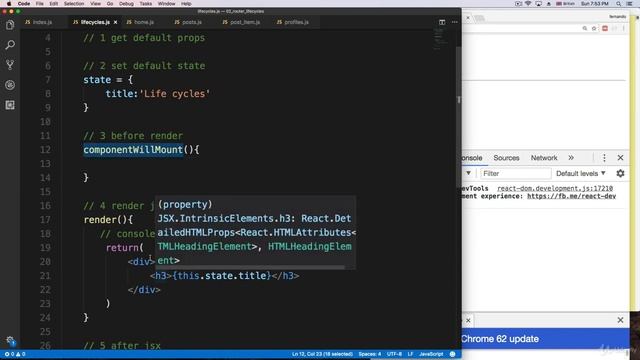Bookmark the page with the star icon
The width and height of the screenshot is (640, 360).
pos(594,28)
